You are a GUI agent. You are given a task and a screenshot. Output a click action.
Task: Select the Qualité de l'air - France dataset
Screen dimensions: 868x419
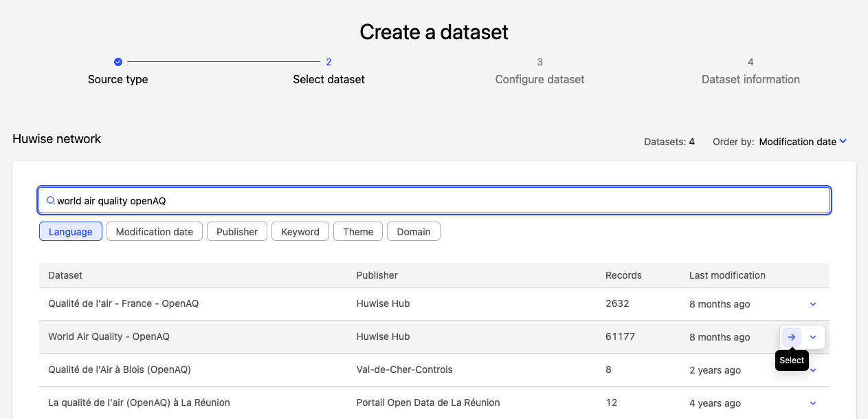pyautogui.click(x=124, y=304)
